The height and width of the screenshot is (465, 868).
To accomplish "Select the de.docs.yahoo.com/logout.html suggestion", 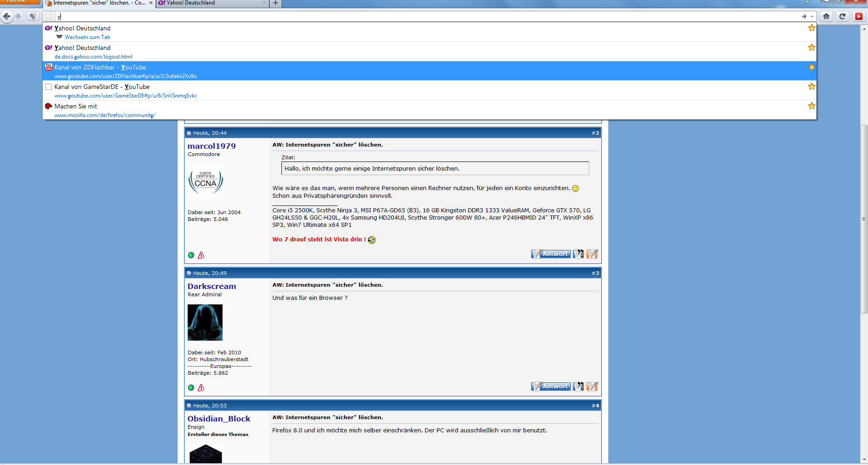I will [x=429, y=52].
